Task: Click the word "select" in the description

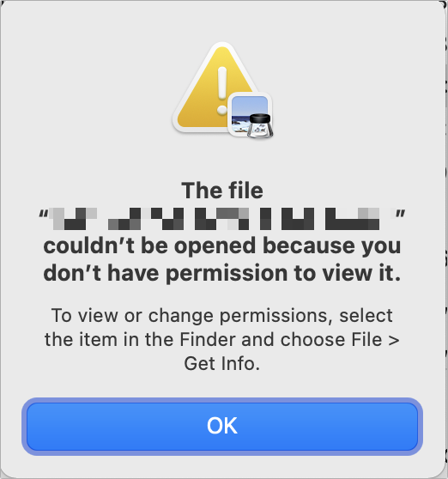Action: pos(366,316)
